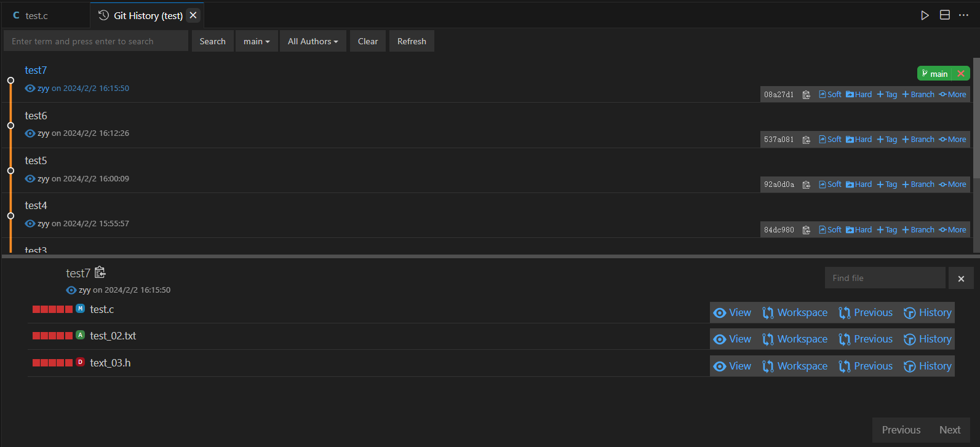Hard reset to the test4 commit
Image resolution: width=980 pixels, height=447 pixels.
(859, 230)
